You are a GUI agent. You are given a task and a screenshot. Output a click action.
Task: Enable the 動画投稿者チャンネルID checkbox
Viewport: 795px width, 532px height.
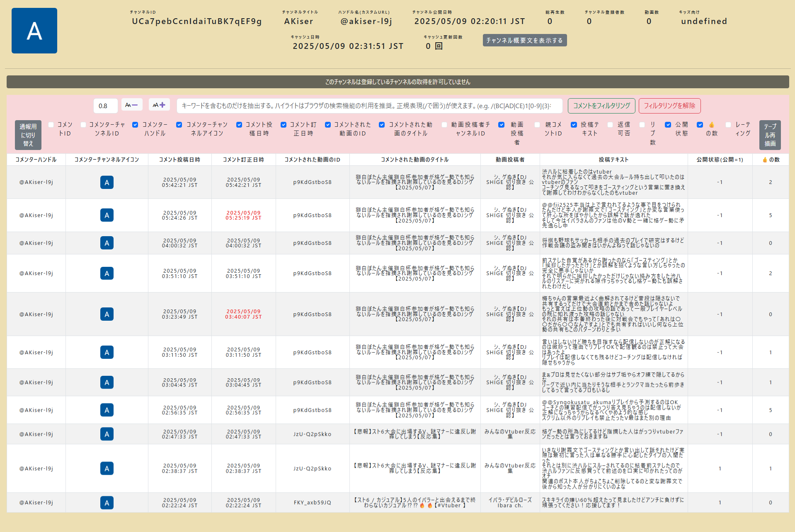[444, 125]
